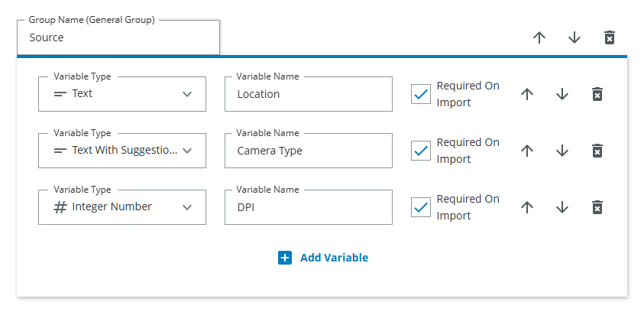Viewport: 644px width, 312px height.
Task: Delete the Source group
Action: (610, 37)
